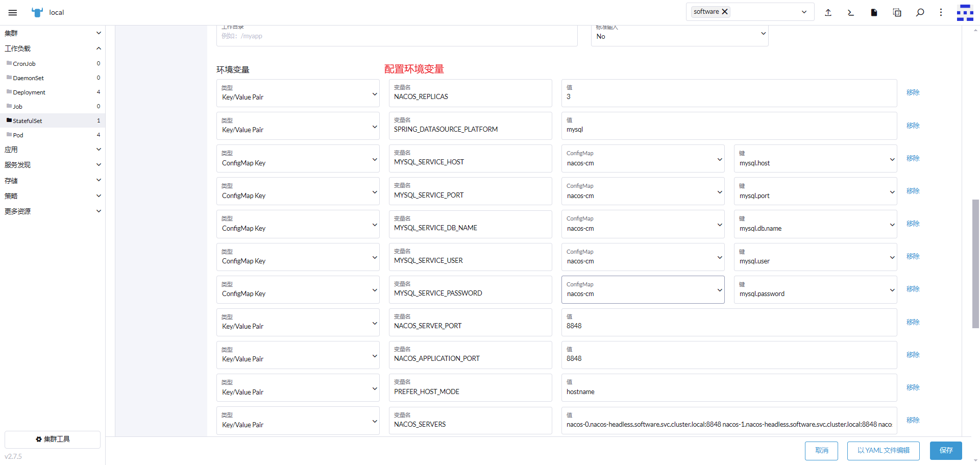Viewport: 980px width, 465px height.
Task: Select Pod in the workload list
Action: (x=18, y=135)
